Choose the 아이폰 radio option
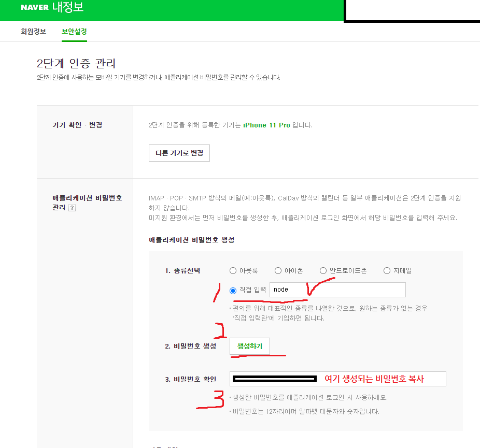480x448 pixels. (278, 271)
